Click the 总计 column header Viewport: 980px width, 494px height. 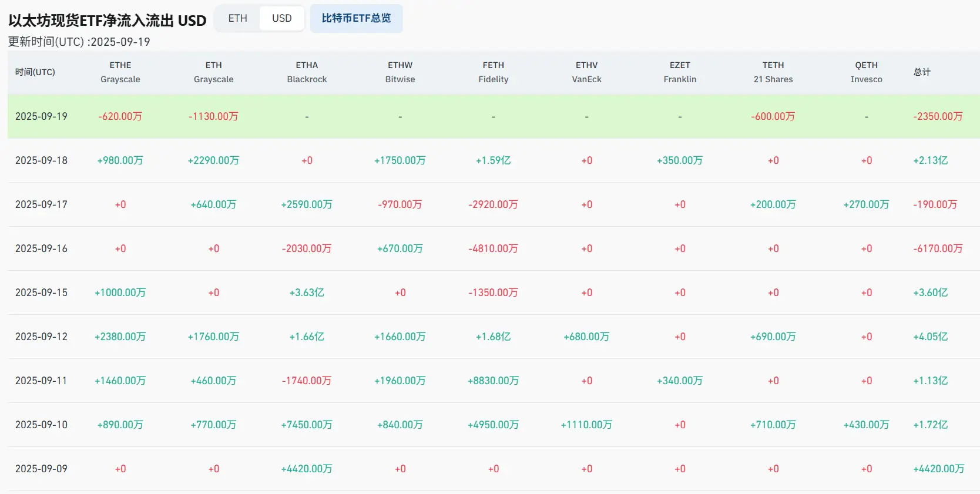(922, 72)
